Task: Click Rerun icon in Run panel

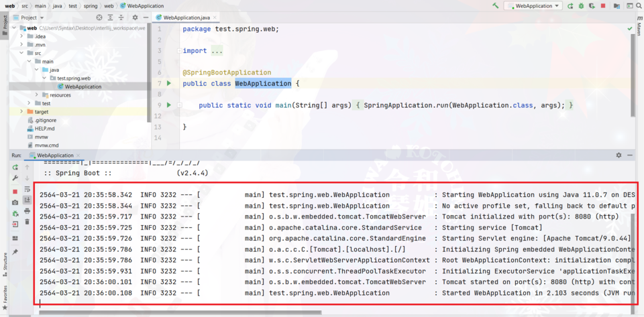Action: 15,168
